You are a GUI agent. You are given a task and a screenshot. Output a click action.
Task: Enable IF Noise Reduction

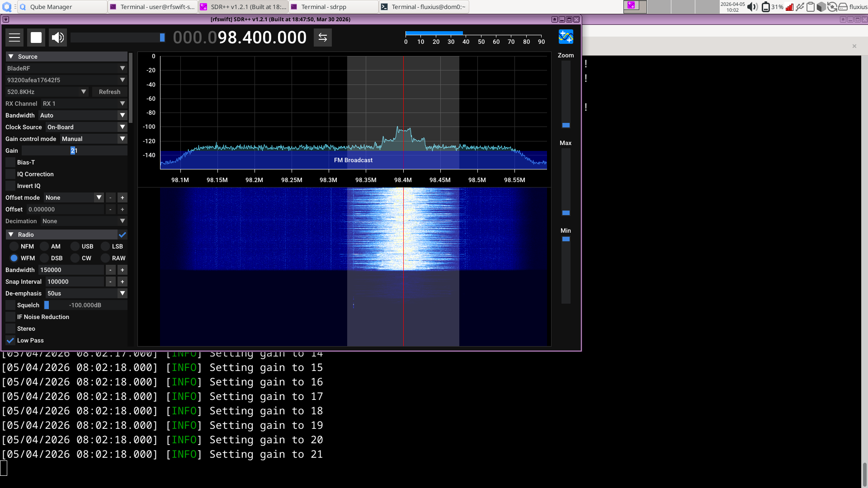pos(10,317)
